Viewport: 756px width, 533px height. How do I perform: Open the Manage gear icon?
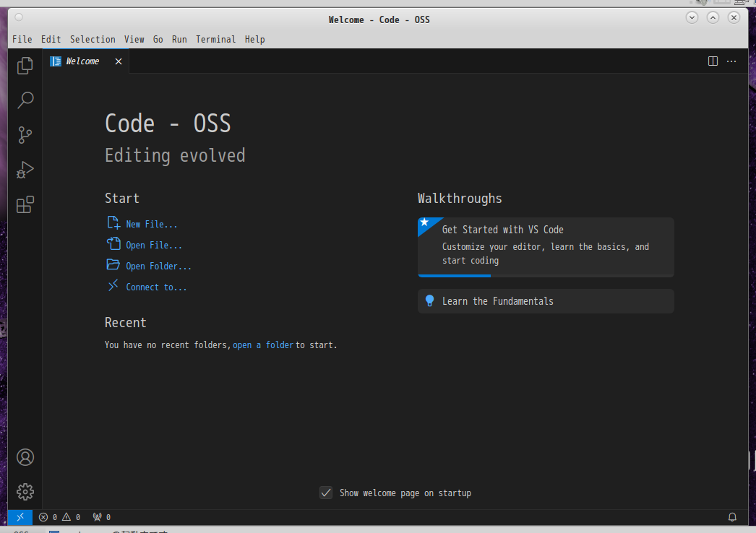pyautogui.click(x=25, y=492)
